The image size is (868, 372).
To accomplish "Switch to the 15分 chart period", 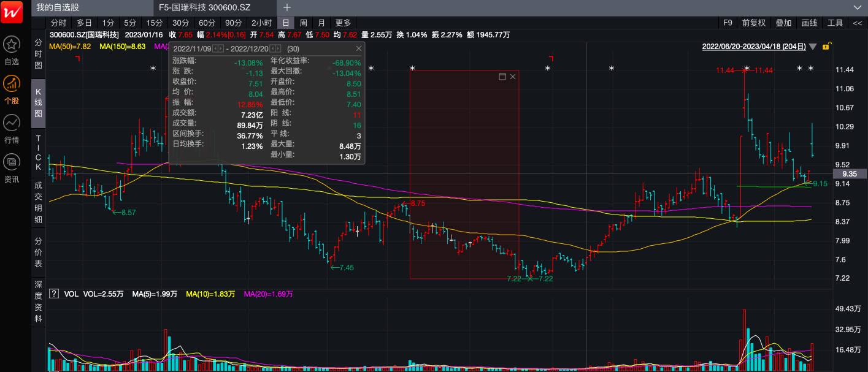I will (x=155, y=23).
